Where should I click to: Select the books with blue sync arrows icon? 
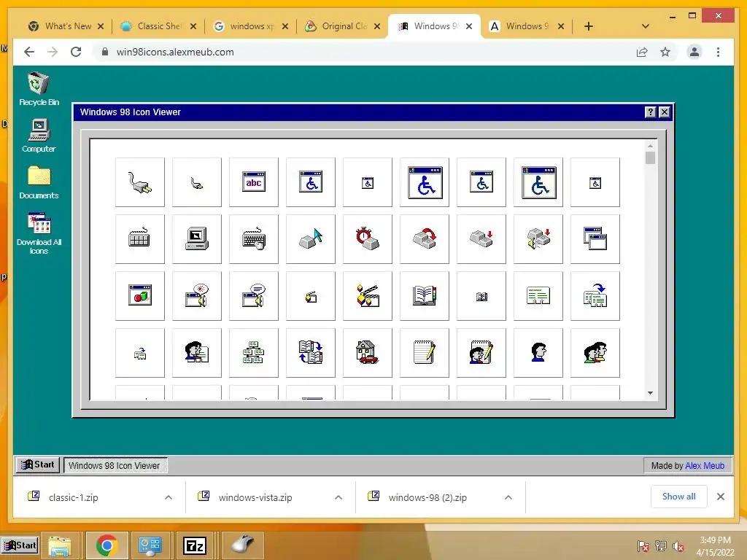[311, 353]
